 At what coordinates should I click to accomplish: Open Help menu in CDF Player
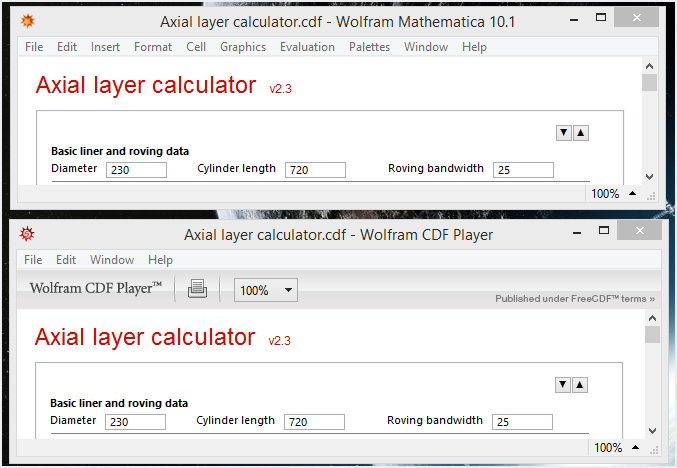pos(160,259)
